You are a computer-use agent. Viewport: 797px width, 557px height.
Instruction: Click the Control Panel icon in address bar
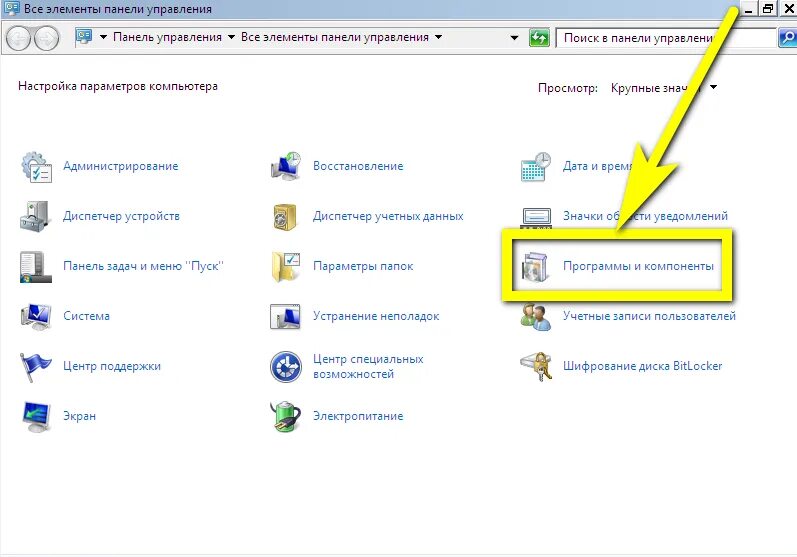point(84,37)
